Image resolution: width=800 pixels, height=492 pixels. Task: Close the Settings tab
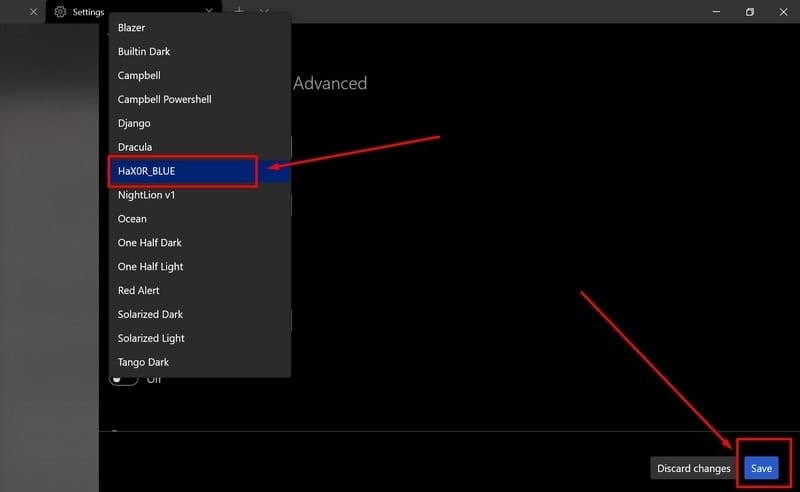point(209,10)
